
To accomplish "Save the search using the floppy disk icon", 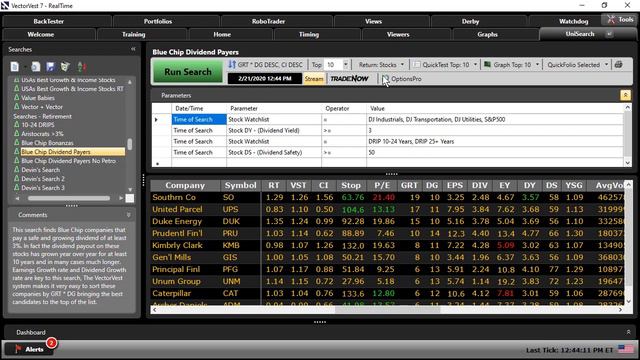I will tap(50, 67).
